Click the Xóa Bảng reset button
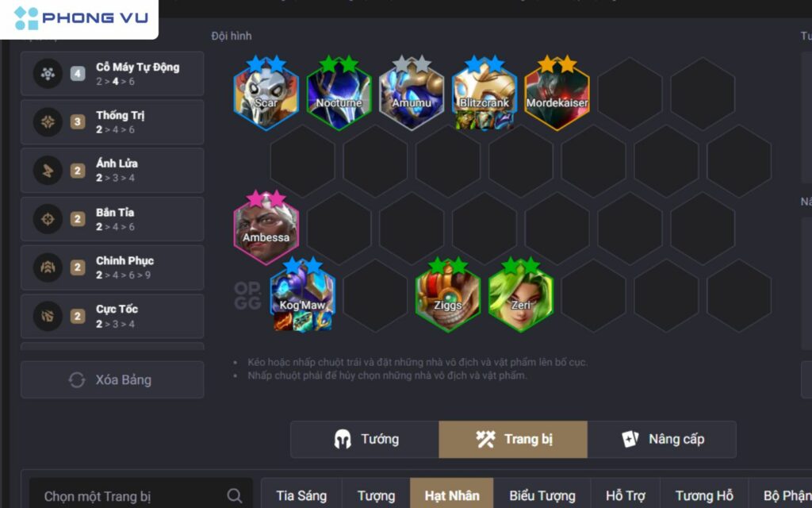 [x=112, y=380]
